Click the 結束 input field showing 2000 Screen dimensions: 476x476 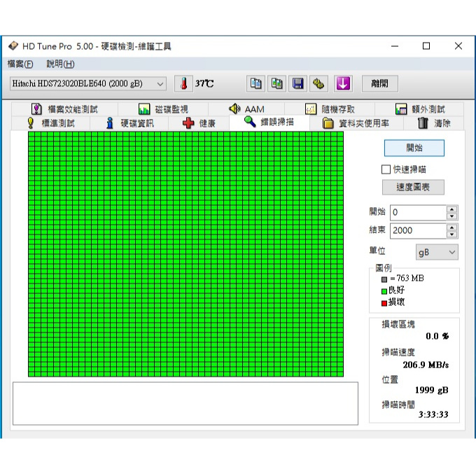[419, 231]
